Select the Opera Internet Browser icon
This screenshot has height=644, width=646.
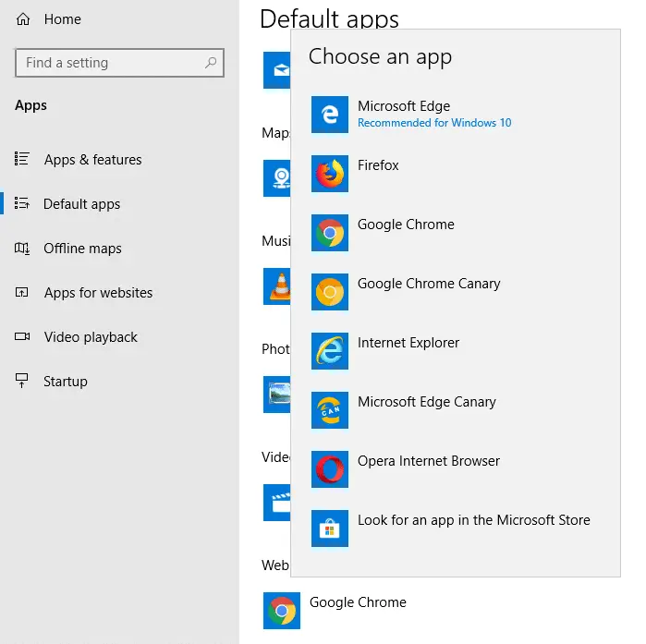[330, 469]
